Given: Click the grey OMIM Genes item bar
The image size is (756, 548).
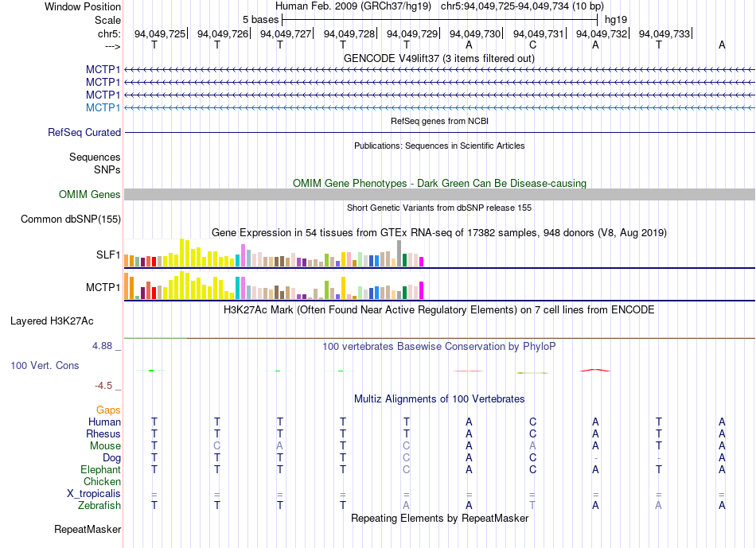Looking at the screenshot, I should 440,194.
